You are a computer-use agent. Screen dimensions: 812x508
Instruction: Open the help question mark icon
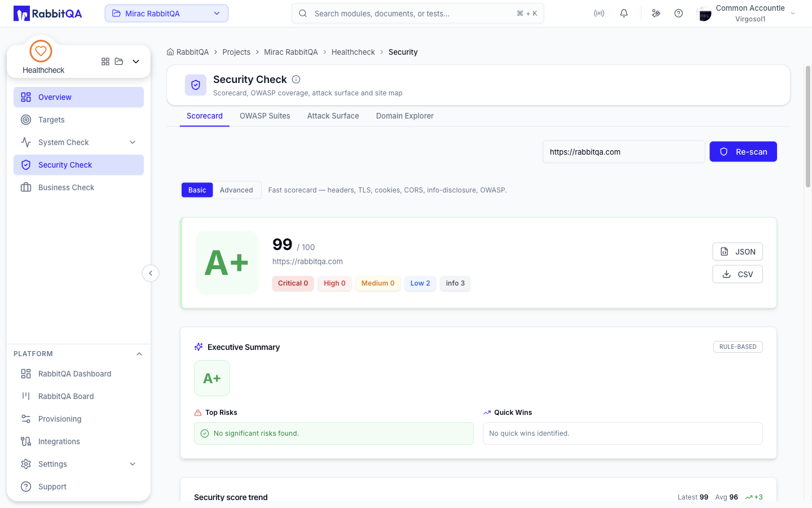coord(678,14)
